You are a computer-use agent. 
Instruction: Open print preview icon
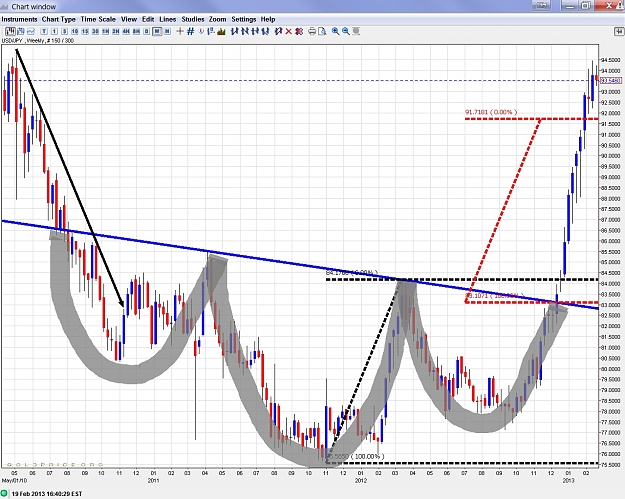tap(322, 31)
